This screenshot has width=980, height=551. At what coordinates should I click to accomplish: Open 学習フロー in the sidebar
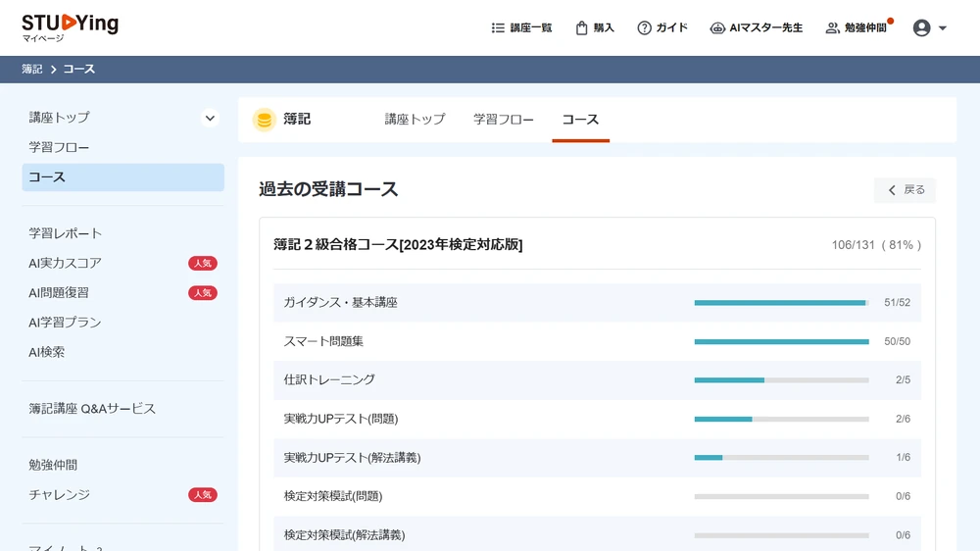point(59,147)
